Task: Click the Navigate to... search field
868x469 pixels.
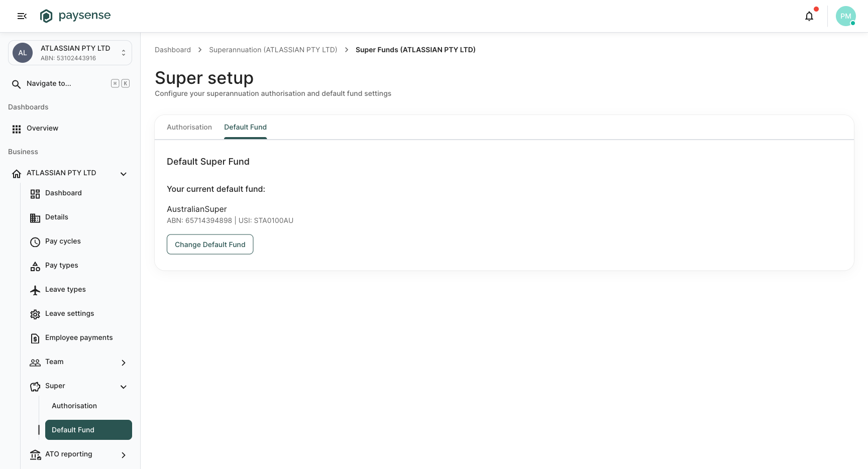Action: point(70,84)
